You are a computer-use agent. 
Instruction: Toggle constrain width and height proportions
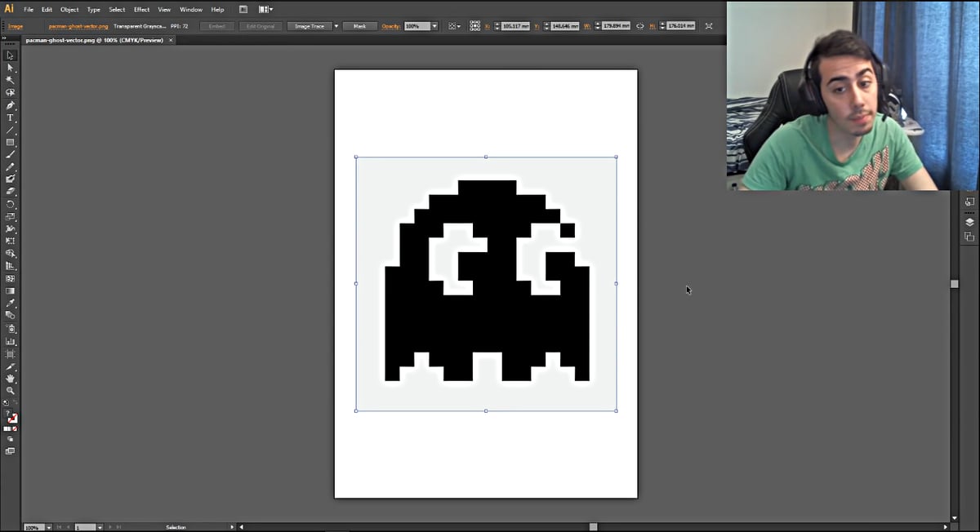point(639,26)
